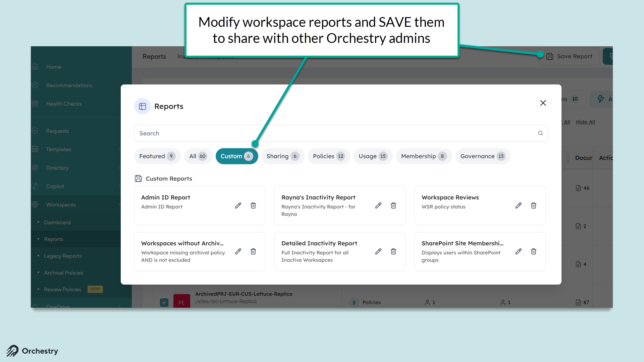This screenshot has width=644, height=362.
Task: Delete the Detailed Inactivity Report
Action: click(x=393, y=251)
